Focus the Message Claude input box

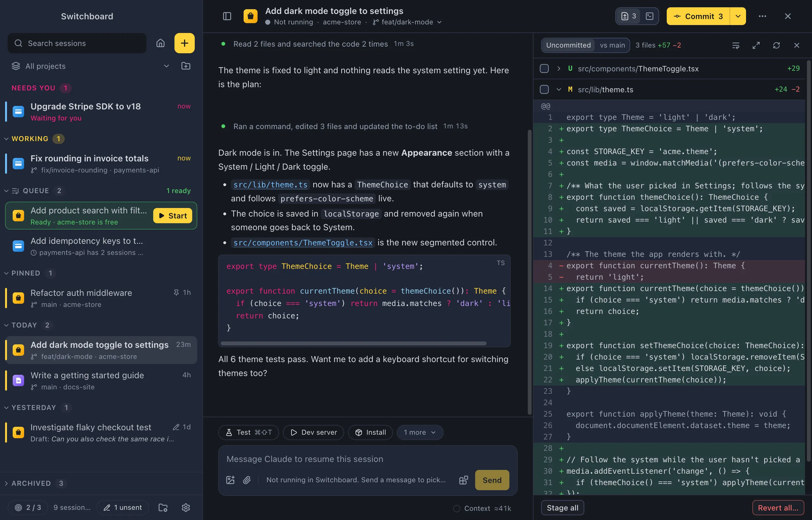click(368, 459)
